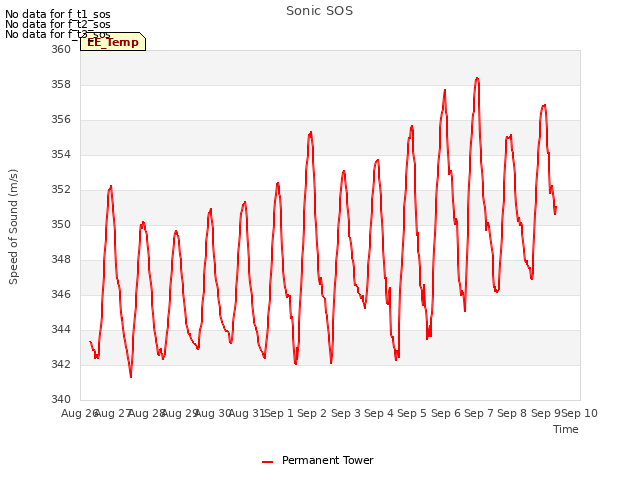Screen dimensions: 640x480
Task: Click the 'No data for f_t2_sos' message
Action: coord(58,24)
